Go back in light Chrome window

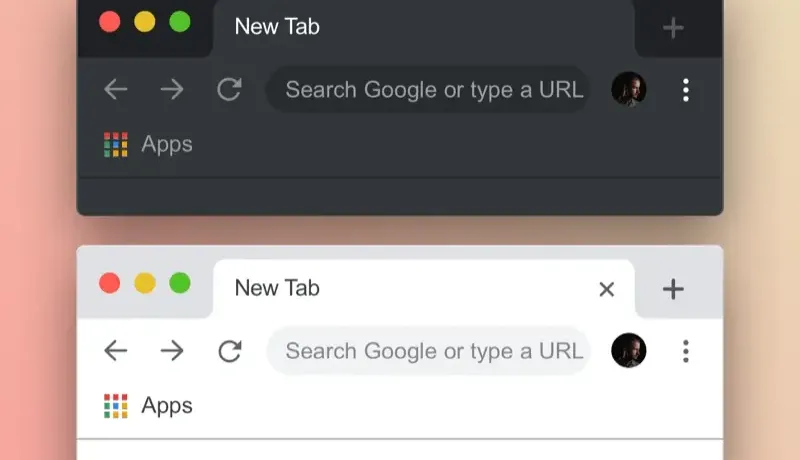(115, 351)
